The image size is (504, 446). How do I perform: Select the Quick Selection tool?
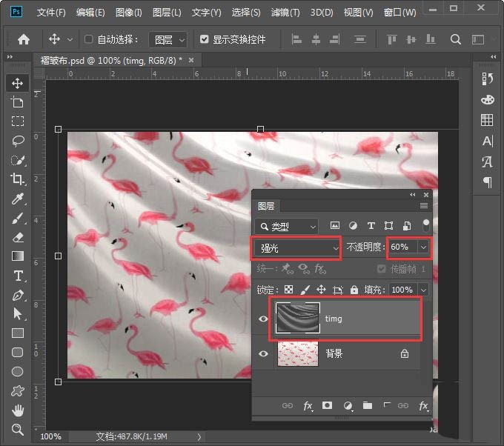click(17, 160)
